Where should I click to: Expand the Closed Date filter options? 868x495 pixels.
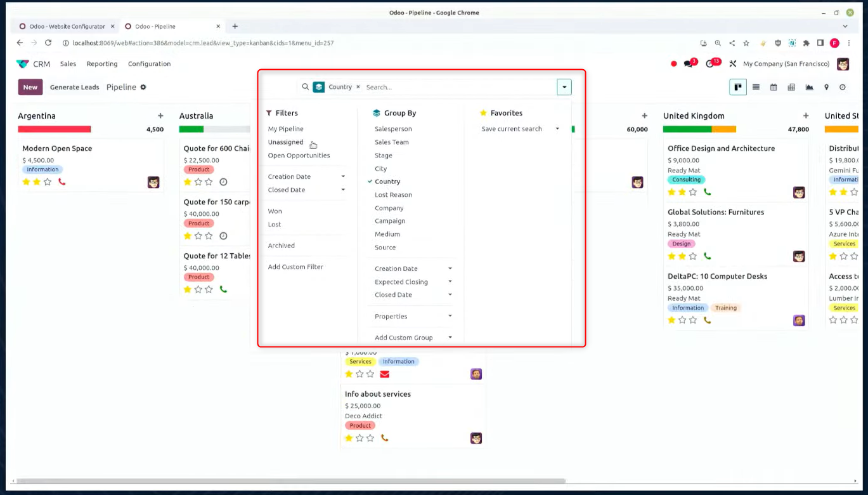click(306, 190)
